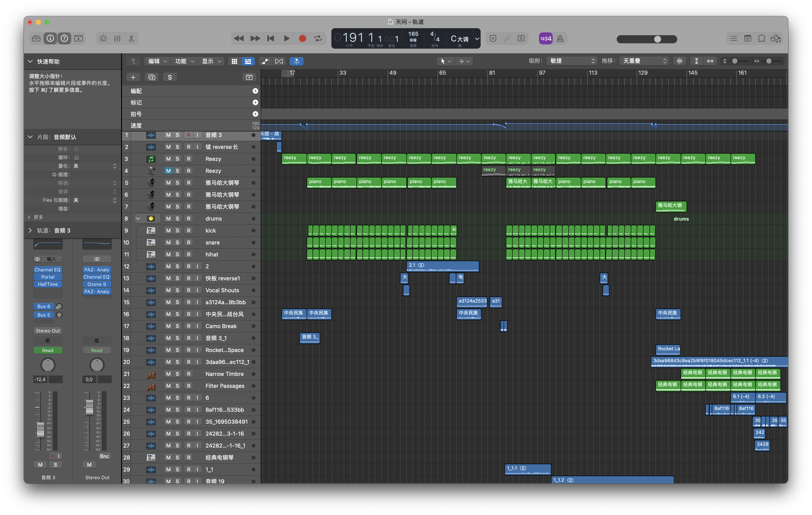Collapse the drums track stack chevron
812x515 pixels.
tap(138, 218)
